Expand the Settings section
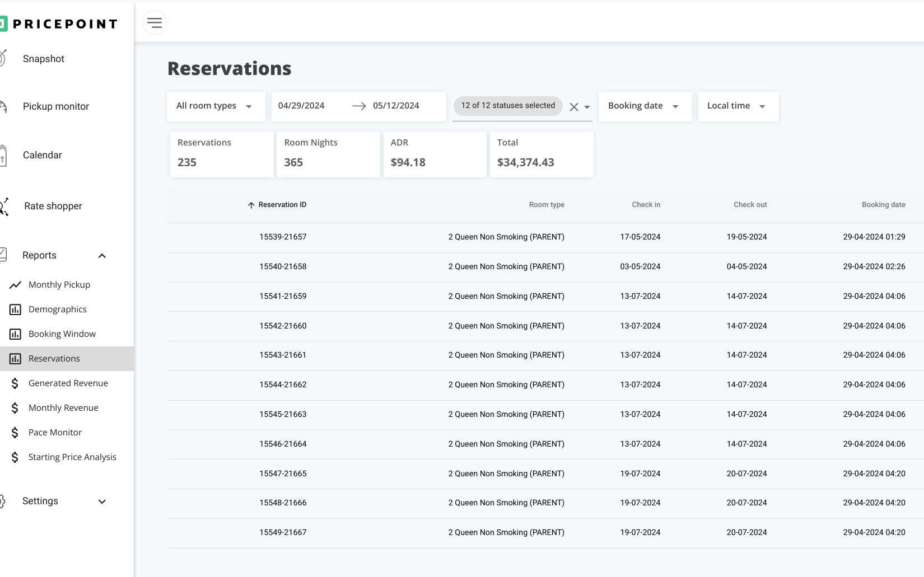 [102, 501]
